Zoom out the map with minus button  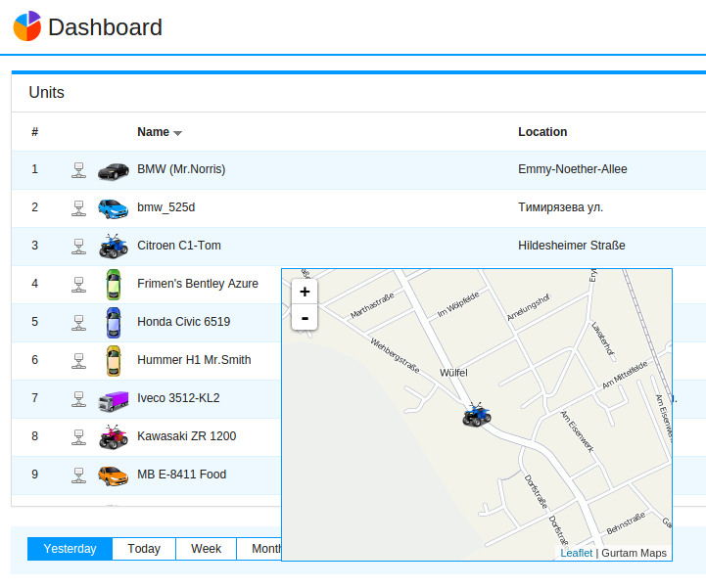point(305,318)
